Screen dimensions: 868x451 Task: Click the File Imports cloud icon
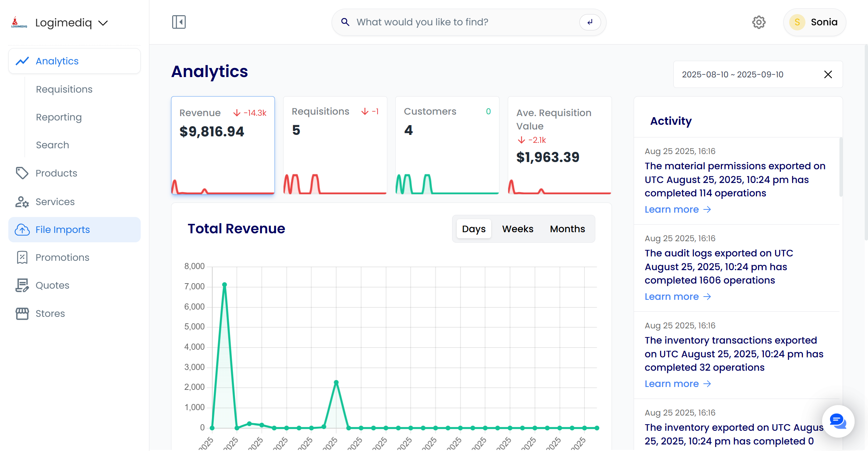(22, 230)
